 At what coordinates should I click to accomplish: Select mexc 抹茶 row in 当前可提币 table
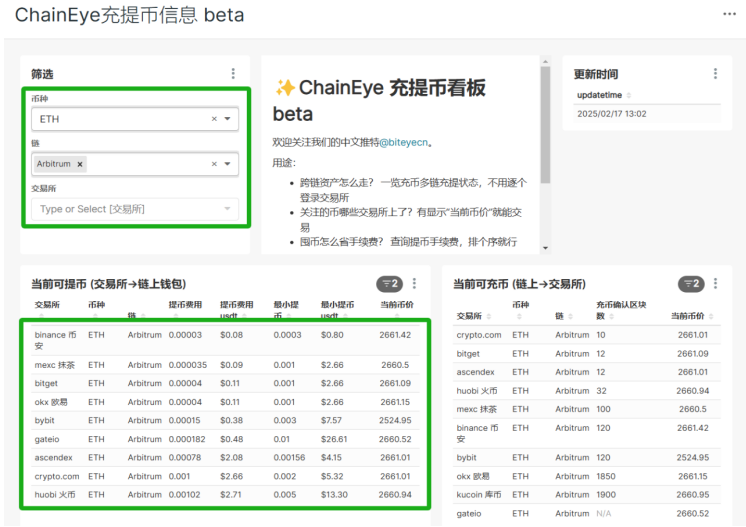tap(226, 365)
